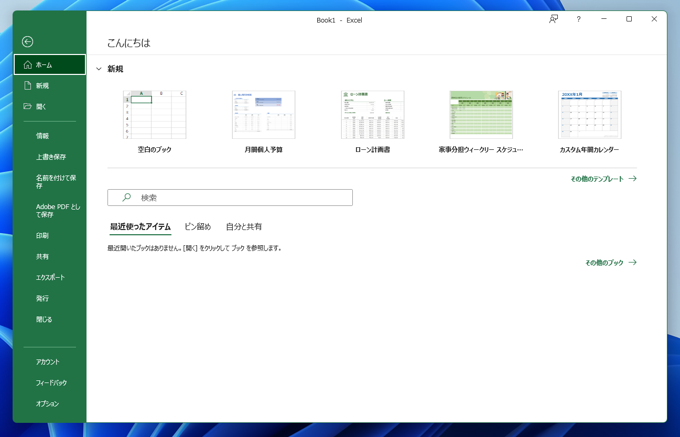Open Help with the question mark icon

[x=579, y=19]
